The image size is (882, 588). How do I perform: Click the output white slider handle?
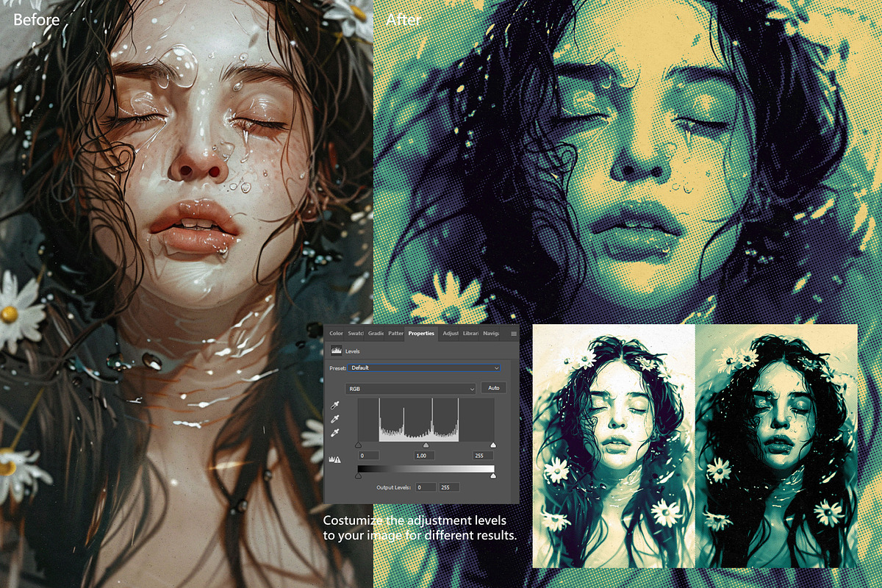click(493, 476)
